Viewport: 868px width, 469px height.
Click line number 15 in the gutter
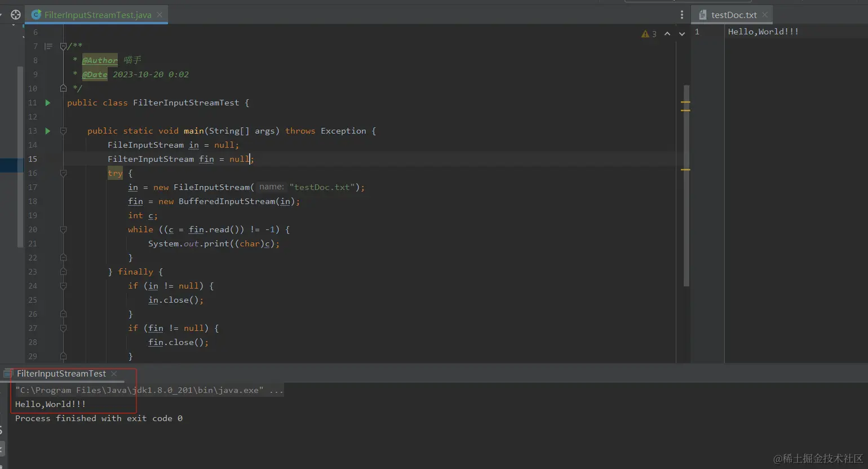click(33, 159)
